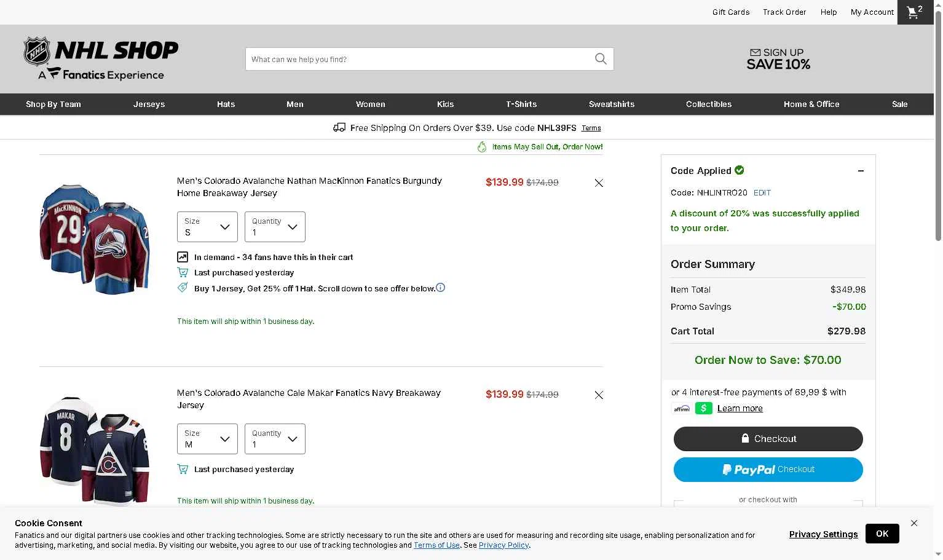The image size is (943, 560).
Task: Click the green code applied checkmark
Action: 740,170
